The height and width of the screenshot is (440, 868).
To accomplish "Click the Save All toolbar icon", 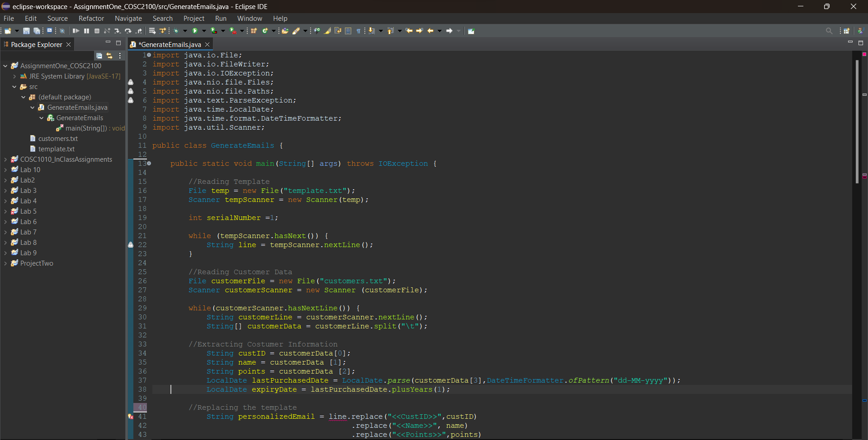I will click(x=37, y=31).
